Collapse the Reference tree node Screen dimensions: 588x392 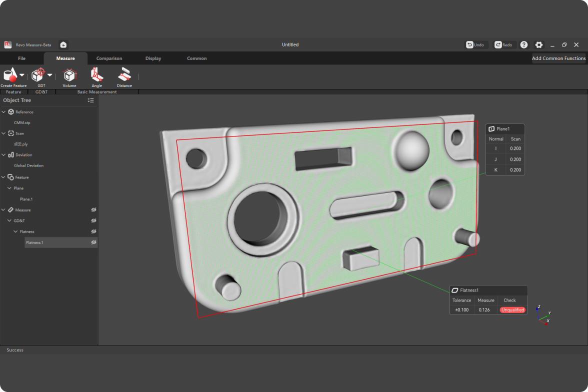coord(4,112)
